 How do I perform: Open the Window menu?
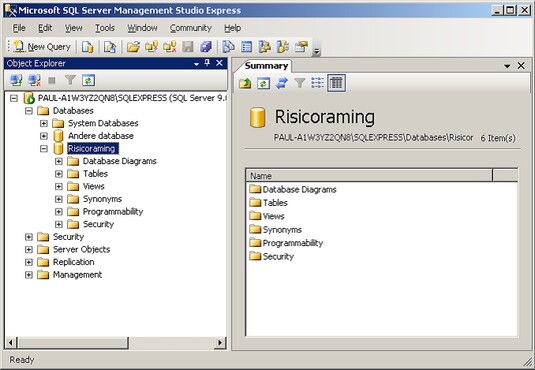coord(142,28)
